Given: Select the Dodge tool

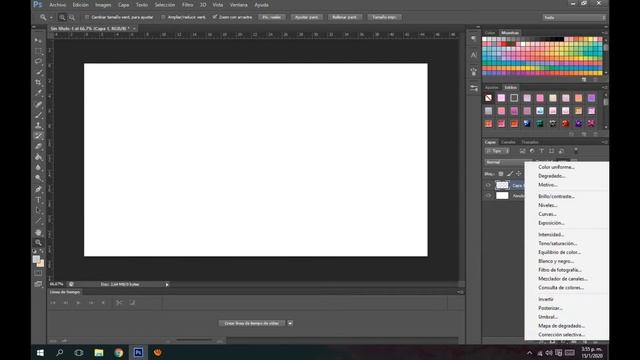Looking at the screenshot, I should tap(38, 178).
